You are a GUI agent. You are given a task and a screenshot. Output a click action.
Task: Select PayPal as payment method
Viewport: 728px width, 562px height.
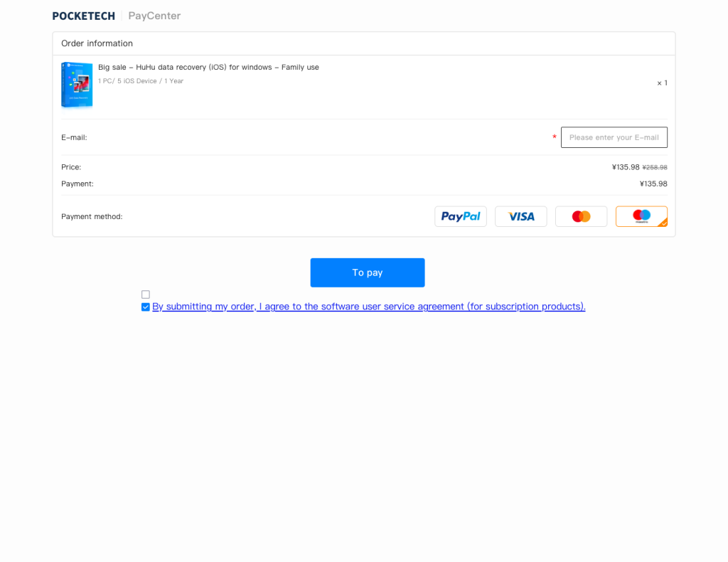[460, 216]
